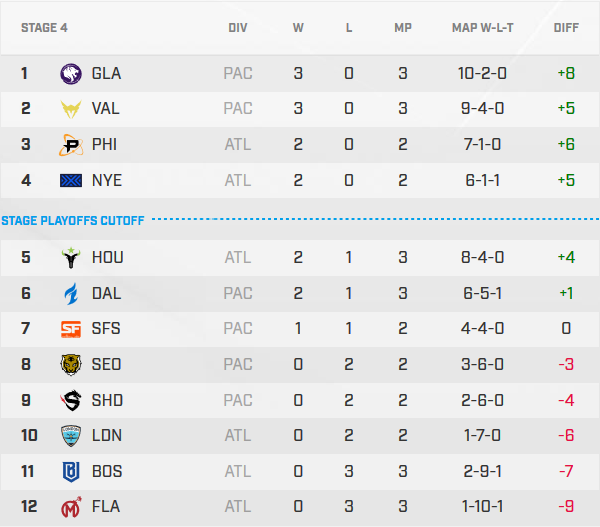Click the Valiant winged logo icon
This screenshot has height=527, width=600.
pos(72,109)
